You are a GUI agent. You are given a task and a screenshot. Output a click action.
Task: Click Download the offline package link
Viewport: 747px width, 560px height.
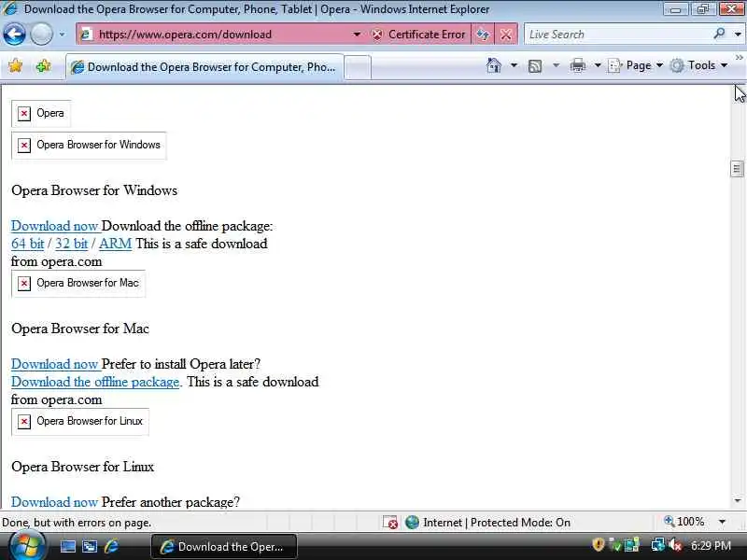[95, 382]
